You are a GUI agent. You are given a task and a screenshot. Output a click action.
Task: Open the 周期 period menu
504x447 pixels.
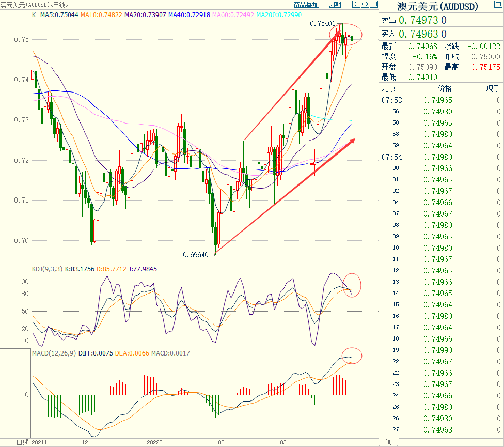click(x=335, y=5)
